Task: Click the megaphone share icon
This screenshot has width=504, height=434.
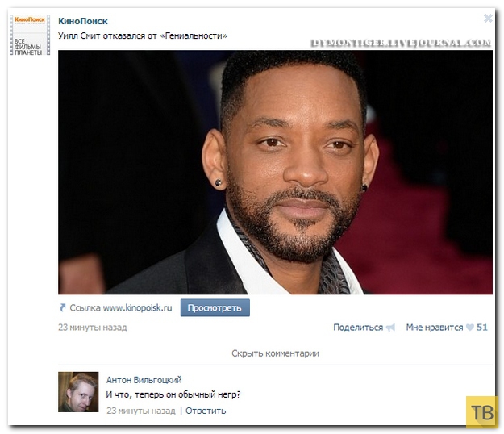Action: [390, 328]
